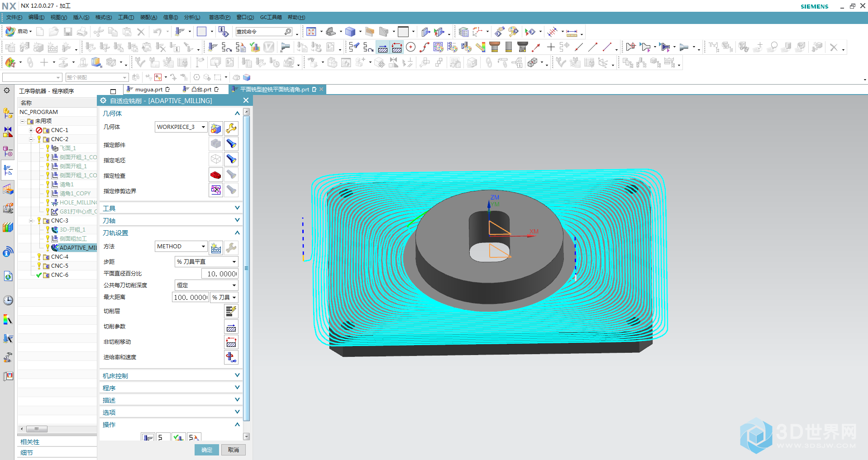Open the 方法 METHOD dropdown

click(x=203, y=247)
